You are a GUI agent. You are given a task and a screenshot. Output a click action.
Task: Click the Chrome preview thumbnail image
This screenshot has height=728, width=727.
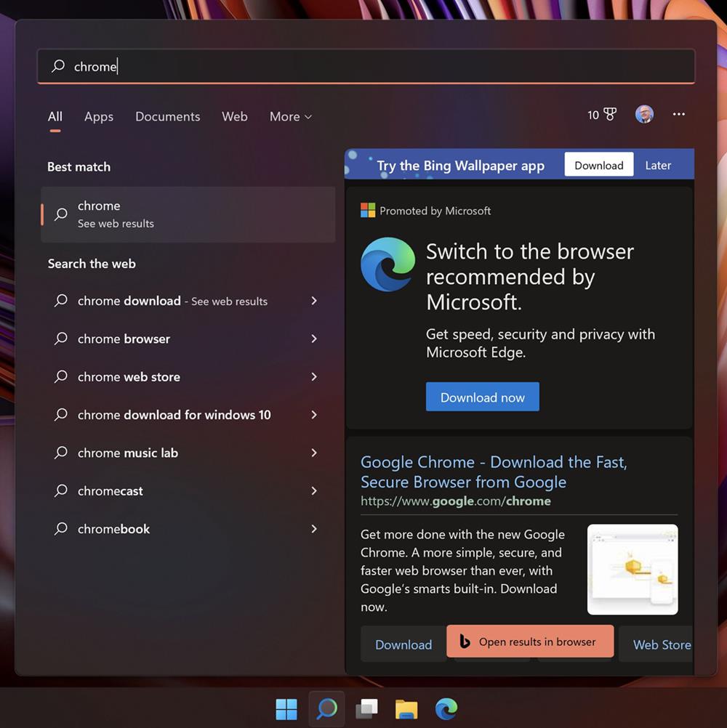pos(632,569)
